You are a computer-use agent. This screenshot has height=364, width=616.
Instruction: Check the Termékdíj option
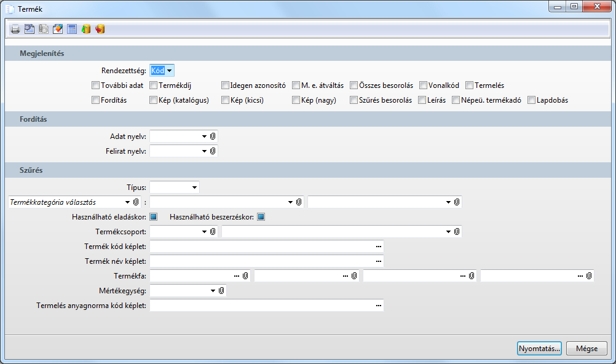153,85
